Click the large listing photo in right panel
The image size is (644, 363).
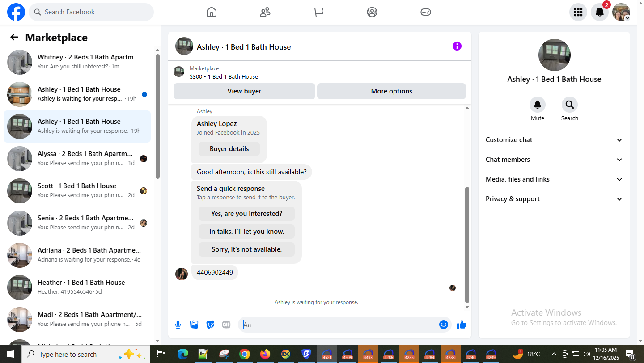click(x=555, y=55)
